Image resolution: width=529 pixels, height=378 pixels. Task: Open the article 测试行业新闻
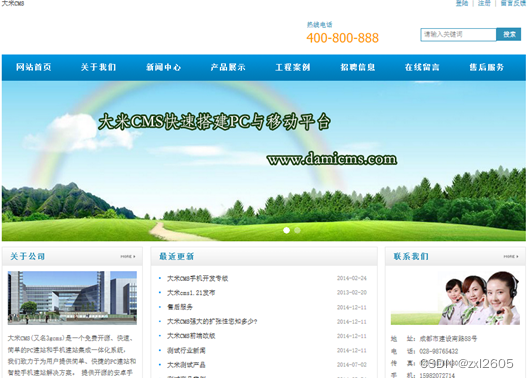point(186,350)
